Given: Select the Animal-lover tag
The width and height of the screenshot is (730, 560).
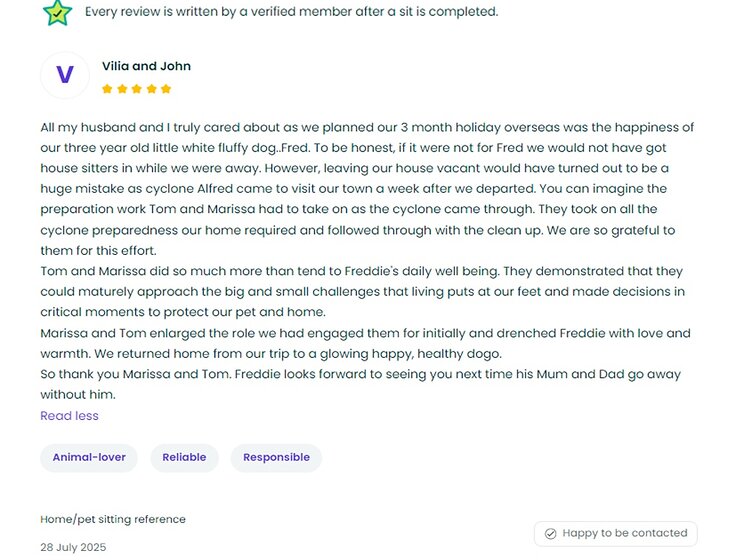Looking at the screenshot, I should pos(89,458).
